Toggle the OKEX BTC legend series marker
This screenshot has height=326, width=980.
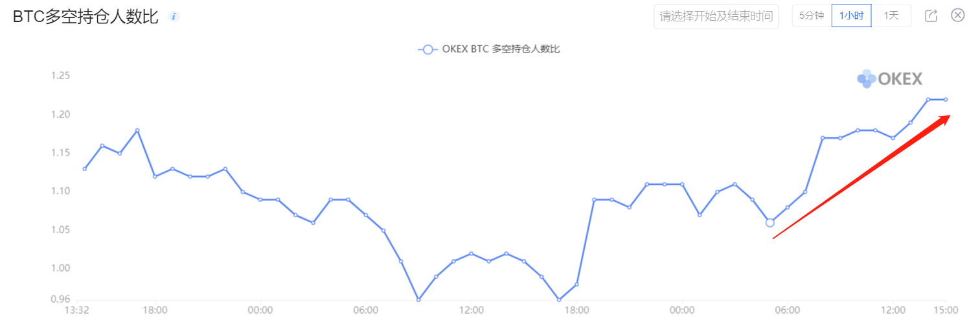pyautogui.click(x=427, y=49)
